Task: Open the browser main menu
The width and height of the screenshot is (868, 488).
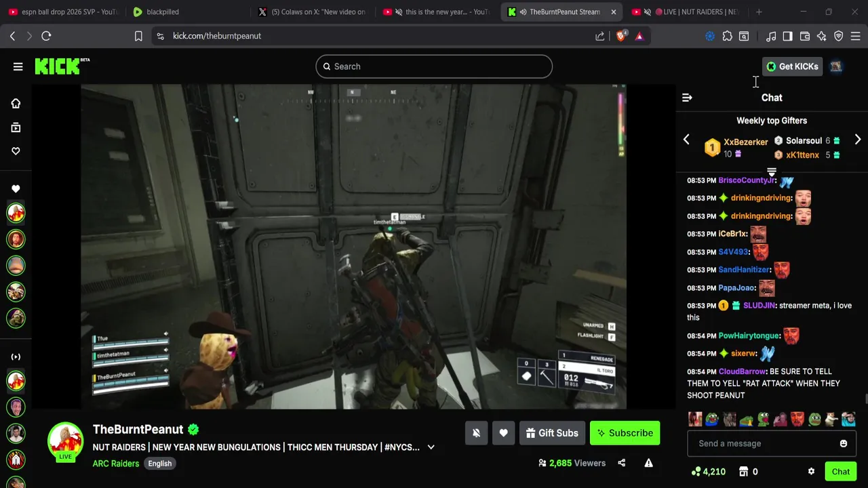Action: [855, 36]
